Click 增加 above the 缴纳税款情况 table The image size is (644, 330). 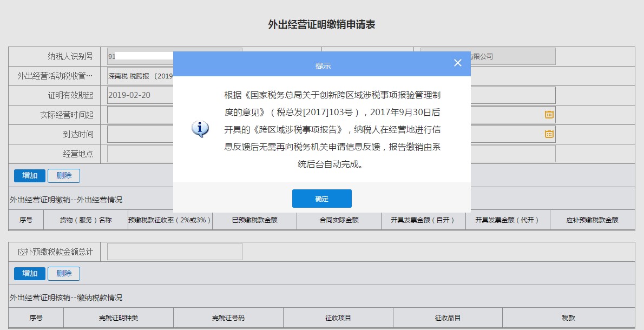tap(30, 274)
